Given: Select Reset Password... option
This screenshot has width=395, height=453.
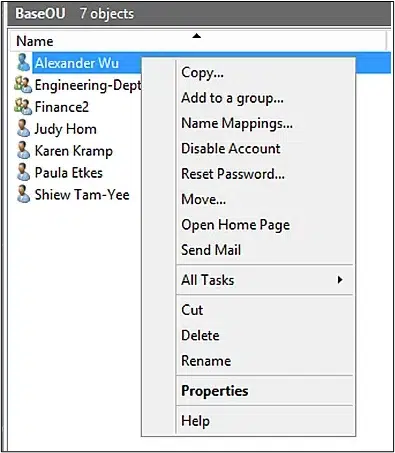Looking at the screenshot, I should click(265, 174).
